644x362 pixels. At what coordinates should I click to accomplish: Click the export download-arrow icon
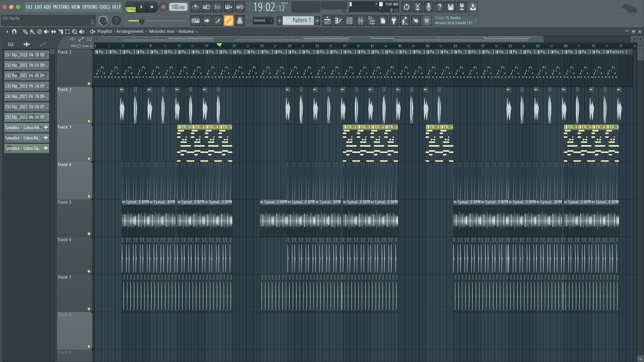point(473,7)
